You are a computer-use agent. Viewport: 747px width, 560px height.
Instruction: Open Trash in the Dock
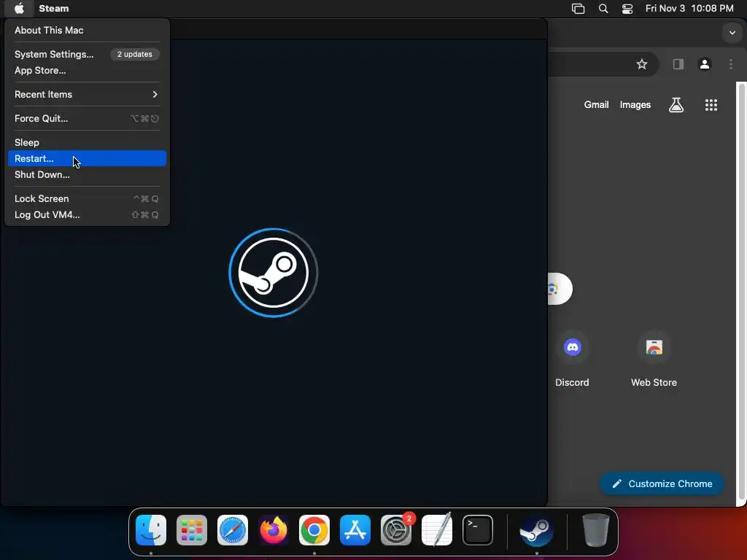[595, 530]
